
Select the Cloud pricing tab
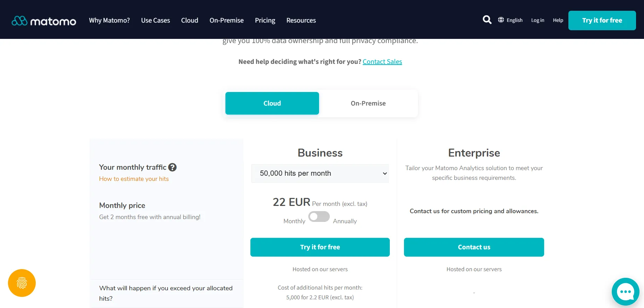pyautogui.click(x=272, y=103)
